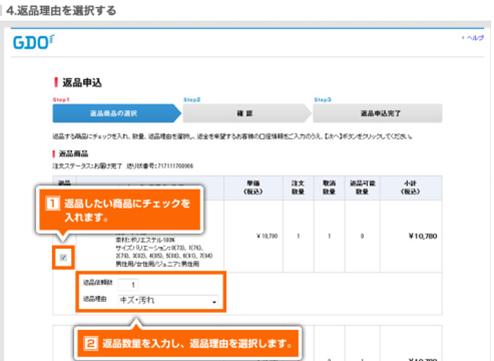Click the 返品申込 page heading

(82, 82)
